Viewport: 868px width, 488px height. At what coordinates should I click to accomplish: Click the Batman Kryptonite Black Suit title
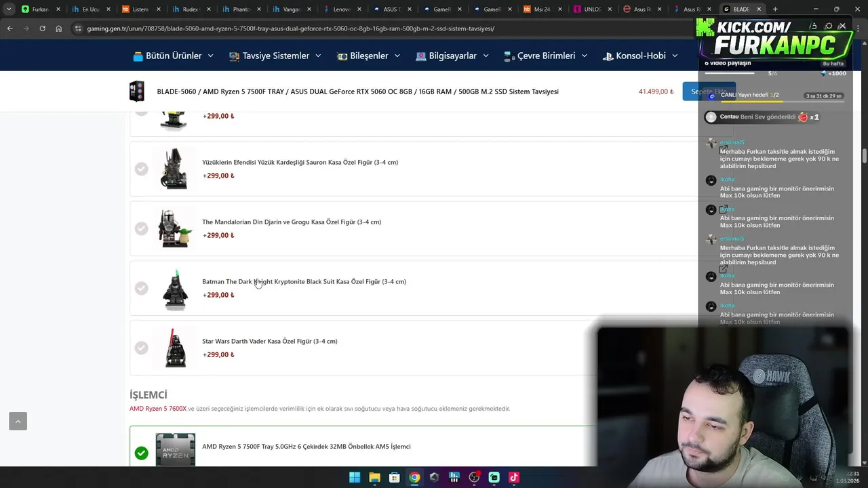pyautogui.click(x=304, y=282)
